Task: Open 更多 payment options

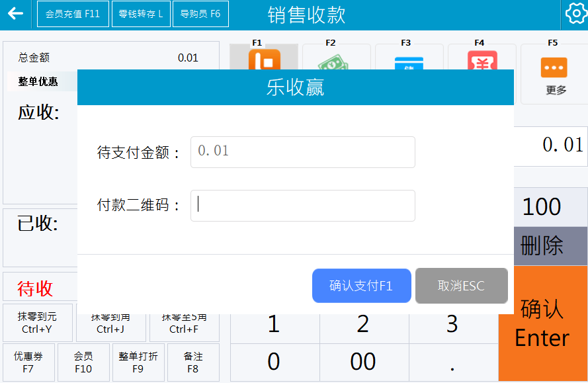Action: (x=554, y=74)
